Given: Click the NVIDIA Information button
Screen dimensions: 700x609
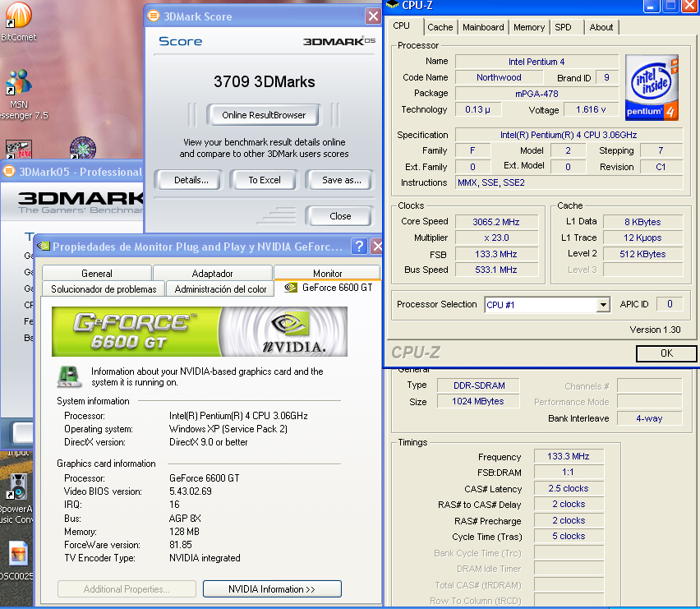Looking at the screenshot, I should coord(272,588).
